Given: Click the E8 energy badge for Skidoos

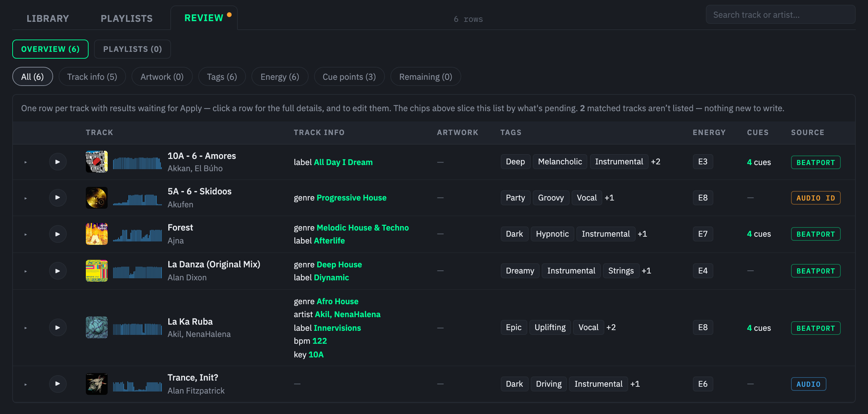Looking at the screenshot, I should 703,198.
